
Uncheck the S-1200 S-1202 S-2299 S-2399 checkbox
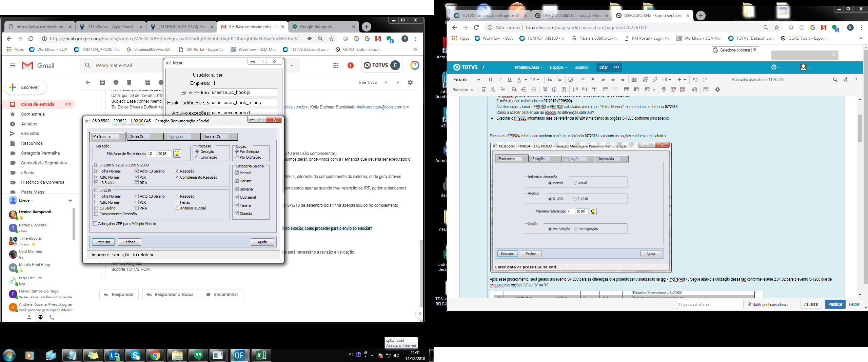(x=96, y=165)
